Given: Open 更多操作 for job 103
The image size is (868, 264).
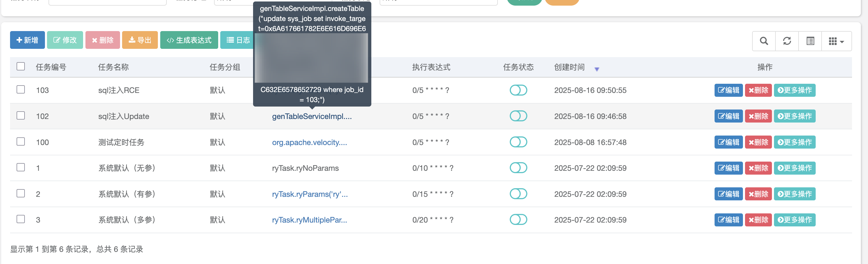Looking at the screenshot, I should [x=795, y=90].
